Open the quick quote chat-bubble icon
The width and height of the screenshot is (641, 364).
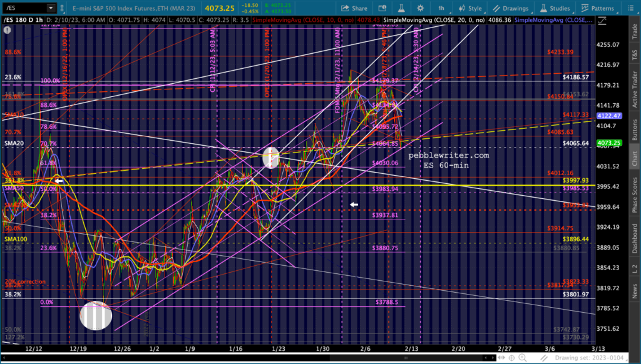tap(382, 8)
